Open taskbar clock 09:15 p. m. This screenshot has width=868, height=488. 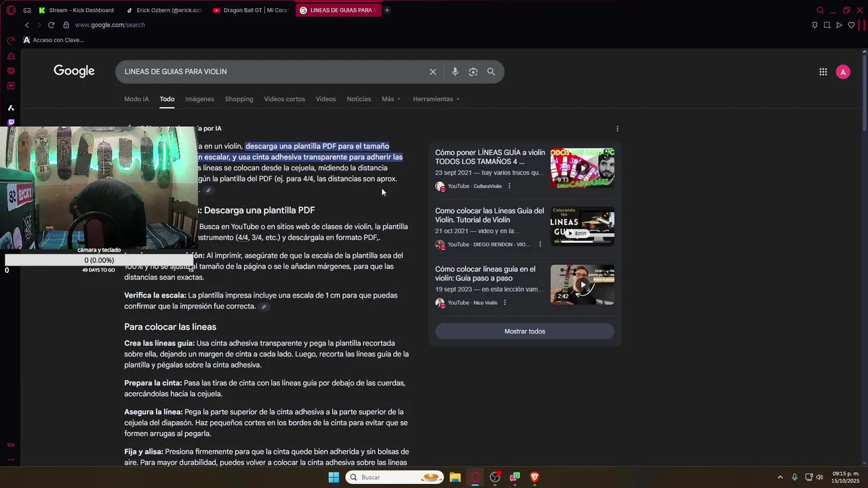click(846, 477)
